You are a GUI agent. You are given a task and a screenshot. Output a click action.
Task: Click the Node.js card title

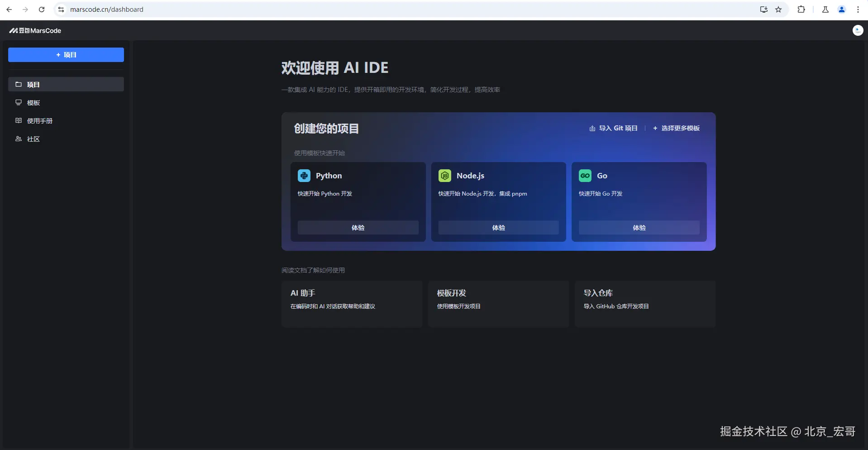pyautogui.click(x=470, y=176)
